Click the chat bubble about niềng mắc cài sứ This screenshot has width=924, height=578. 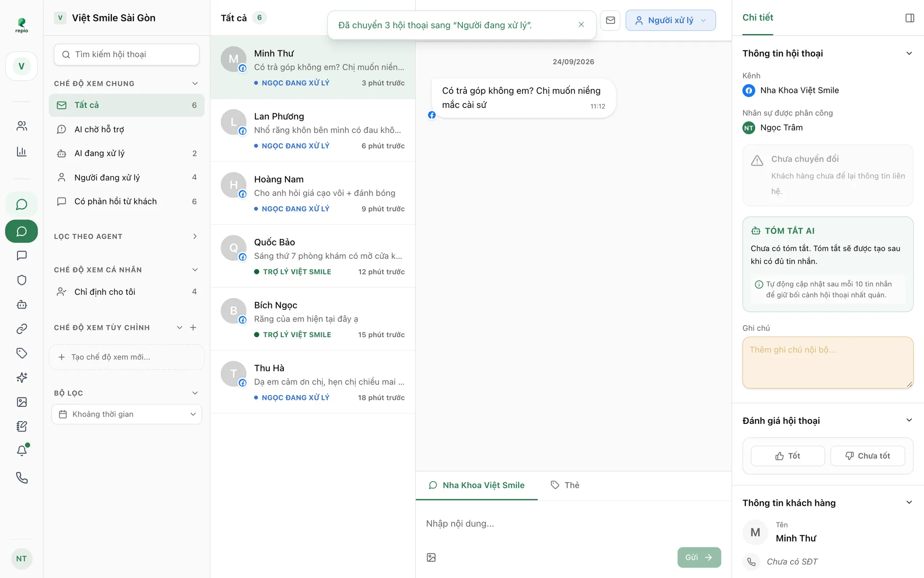point(523,98)
